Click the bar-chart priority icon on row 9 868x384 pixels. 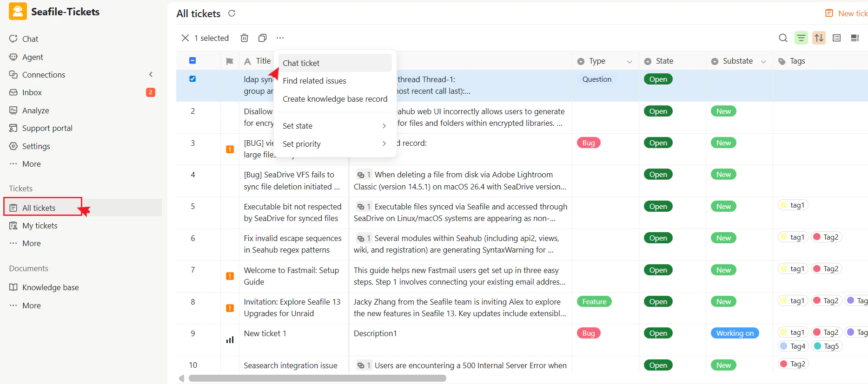tap(230, 340)
